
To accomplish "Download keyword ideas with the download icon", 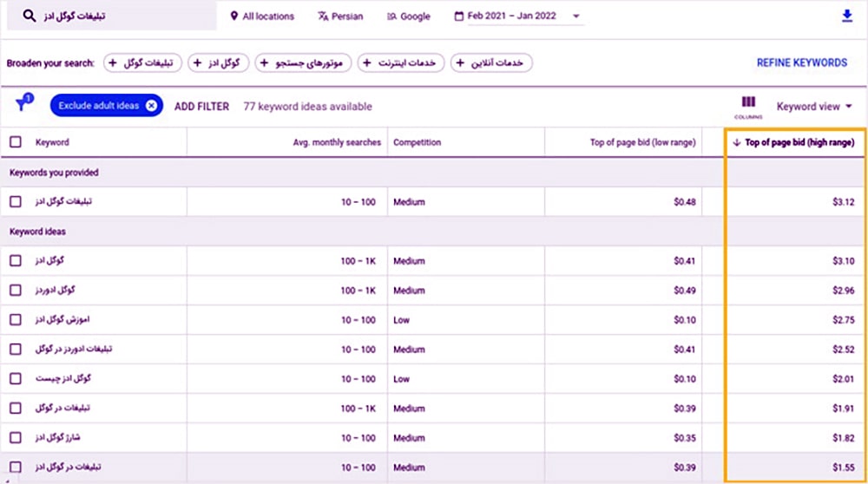I will click(x=847, y=16).
